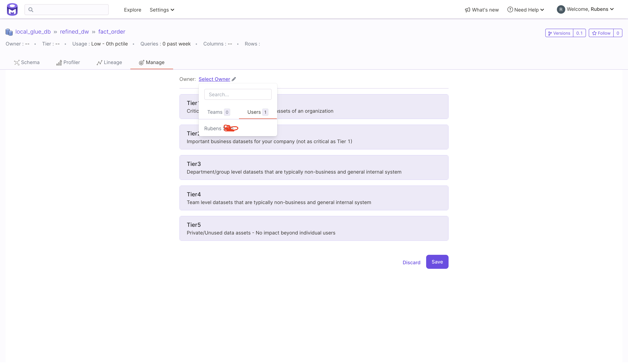Switch to the Lineage tab

pyautogui.click(x=109, y=62)
